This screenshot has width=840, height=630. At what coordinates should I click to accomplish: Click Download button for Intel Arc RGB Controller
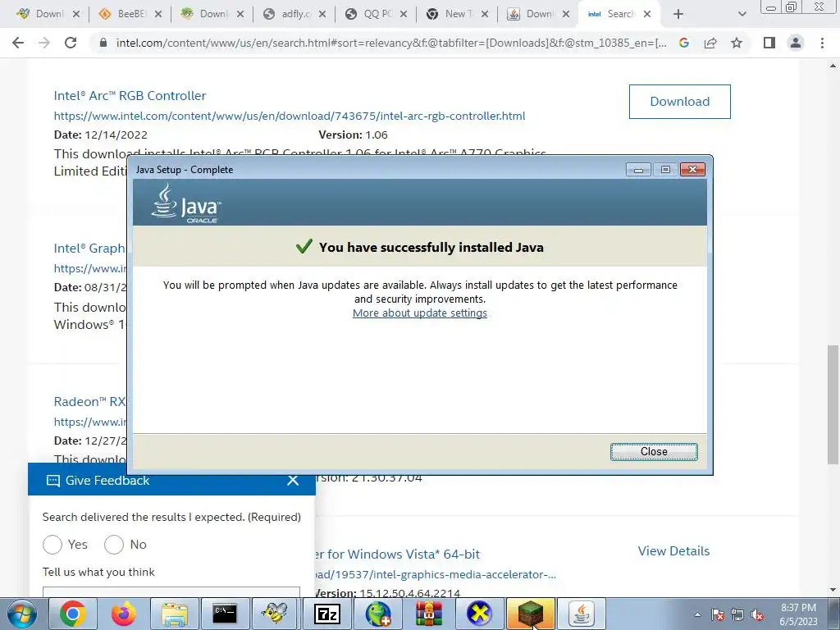click(x=679, y=101)
